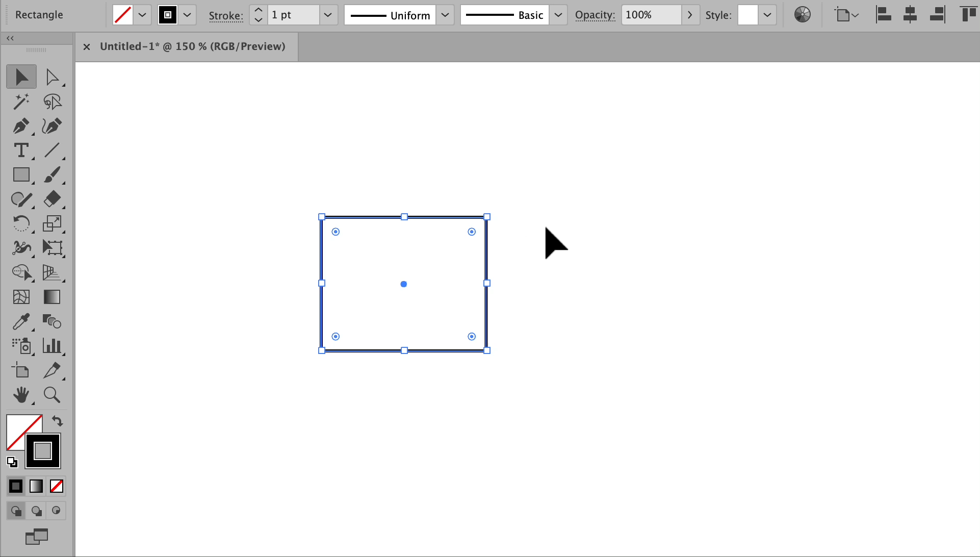Select the Pen tool

21,126
